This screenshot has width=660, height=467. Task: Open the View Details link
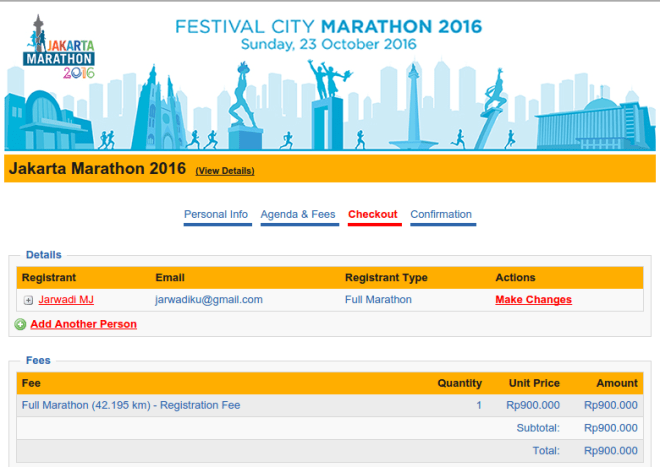225,171
